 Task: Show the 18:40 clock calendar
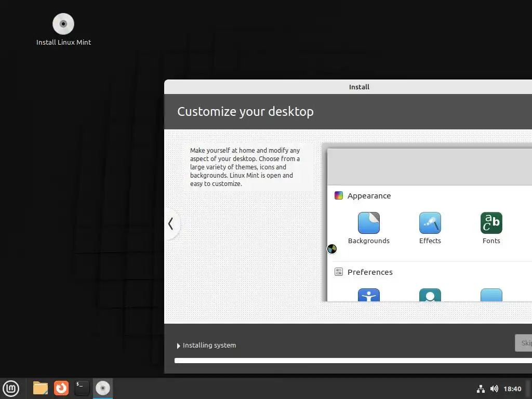tap(512, 389)
